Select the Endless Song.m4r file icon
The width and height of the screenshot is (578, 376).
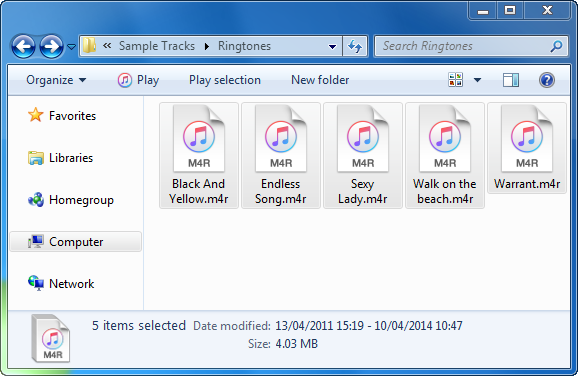pyautogui.click(x=281, y=139)
